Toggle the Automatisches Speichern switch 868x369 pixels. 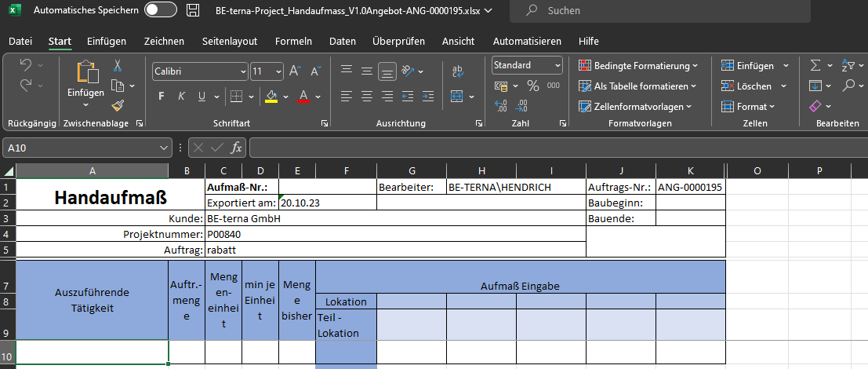click(161, 10)
